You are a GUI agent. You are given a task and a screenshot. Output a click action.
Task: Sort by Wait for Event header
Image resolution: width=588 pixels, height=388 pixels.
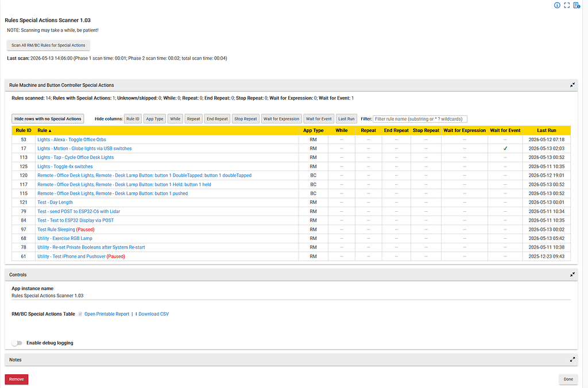click(x=505, y=130)
